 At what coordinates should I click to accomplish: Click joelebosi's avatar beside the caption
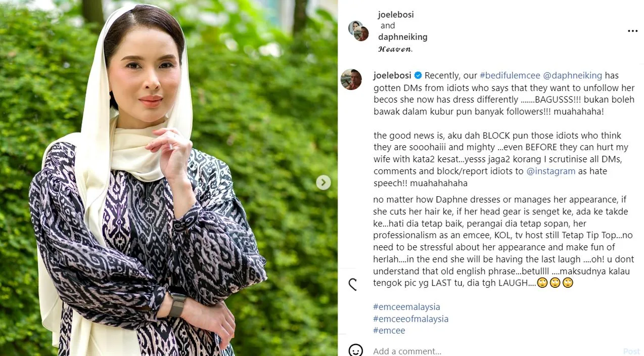[x=351, y=79]
